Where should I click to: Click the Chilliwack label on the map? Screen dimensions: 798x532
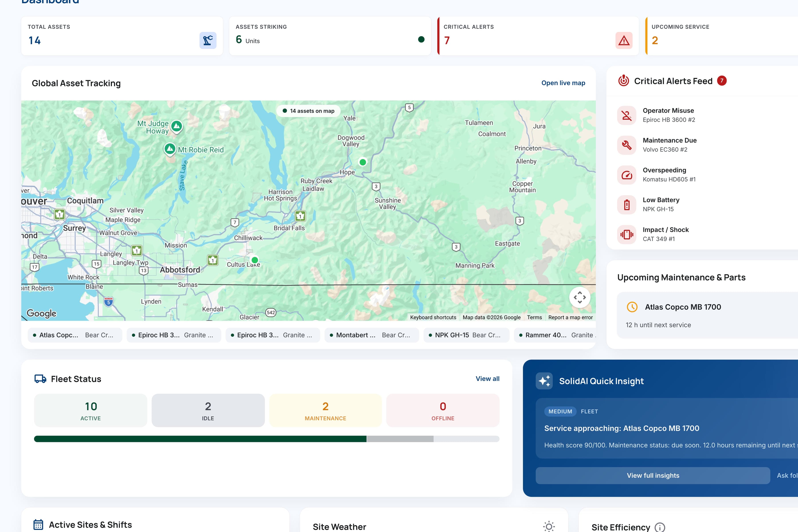click(248, 238)
